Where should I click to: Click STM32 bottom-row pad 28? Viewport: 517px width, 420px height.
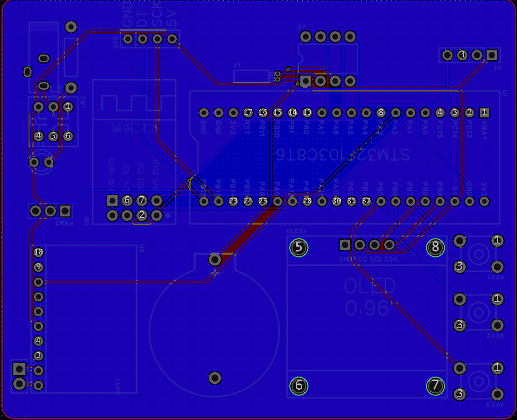pos(307,201)
